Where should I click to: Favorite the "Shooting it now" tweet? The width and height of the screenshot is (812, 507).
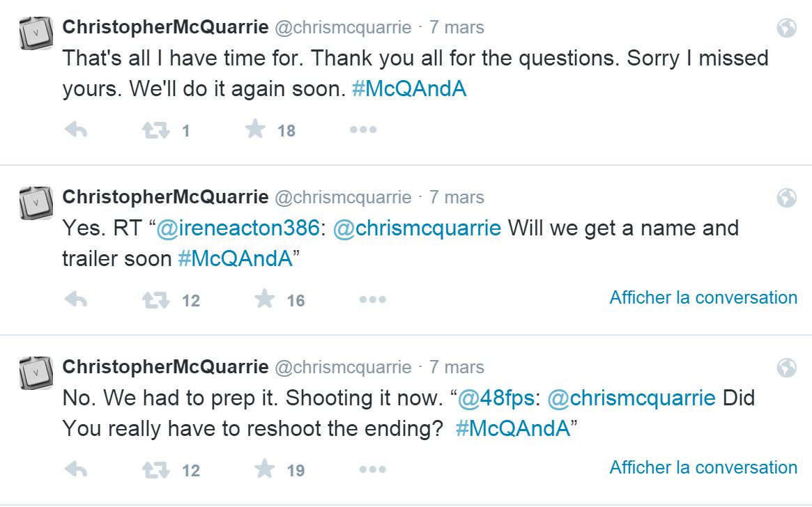(x=264, y=469)
